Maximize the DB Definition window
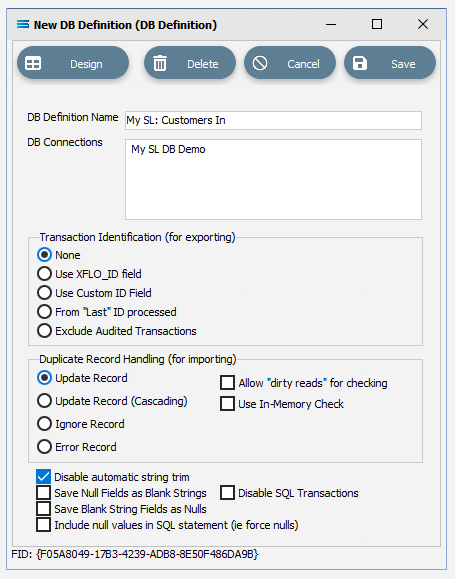The width and height of the screenshot is (455, 579). pos(377,24)
